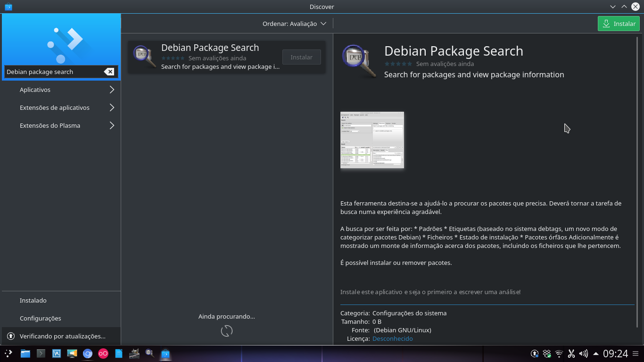Click the update status icon in sidebar
This screenshot has height=362, width=644.
click(10, 336)
